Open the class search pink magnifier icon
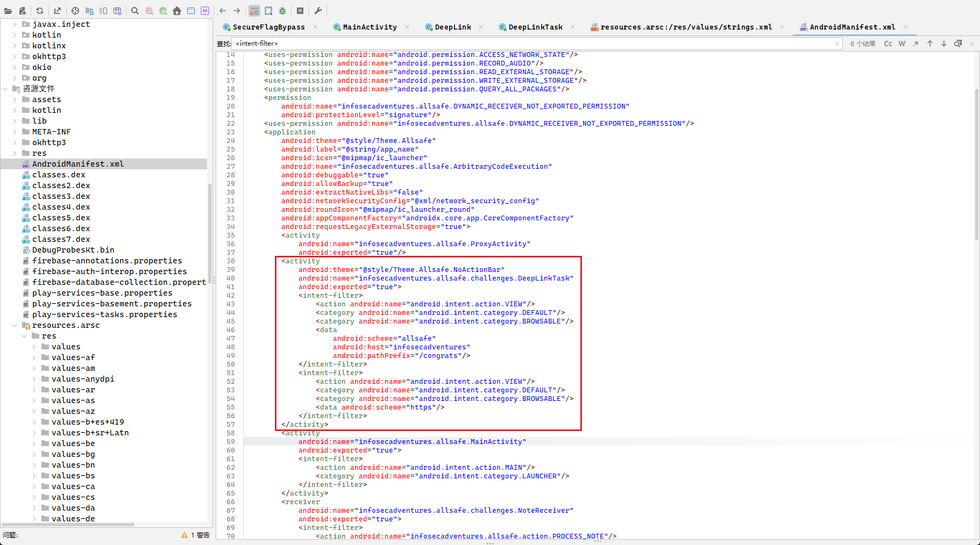The width and height of the screenshot is (980, 545). [x=149, y=11]
